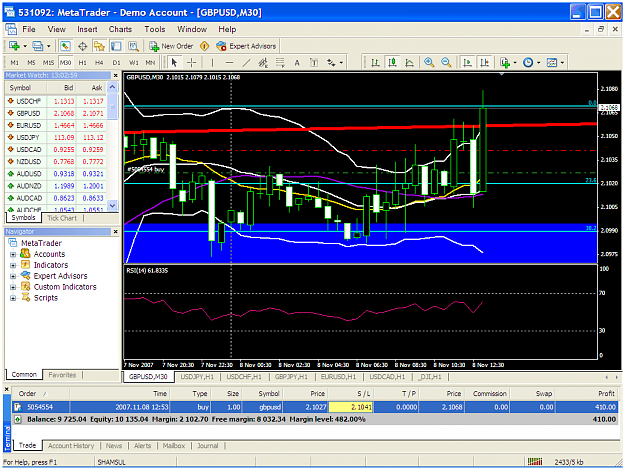Select the Text Label tool

pyautogui.click(x=314, y=63)
